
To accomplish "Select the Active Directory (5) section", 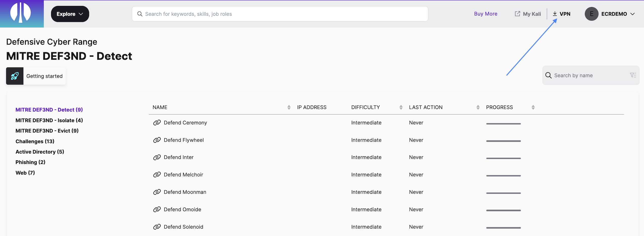I will coord(39,152).
